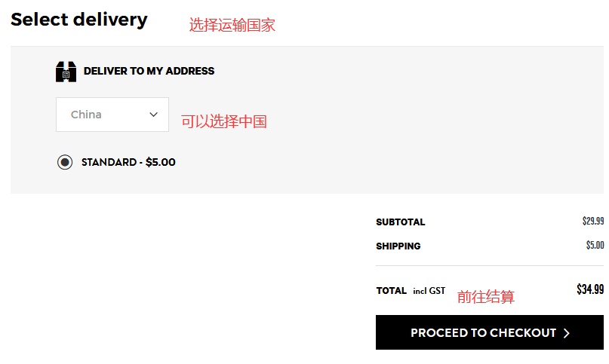Click the Select delivery heading
The image size is (609, 364).
79,20
